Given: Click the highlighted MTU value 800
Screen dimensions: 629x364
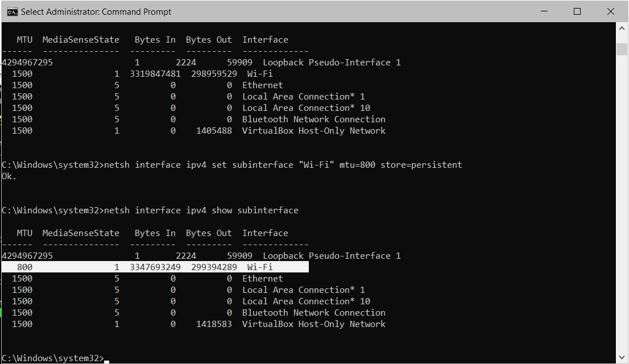Looking at the screenshot, I should (24, 267).
